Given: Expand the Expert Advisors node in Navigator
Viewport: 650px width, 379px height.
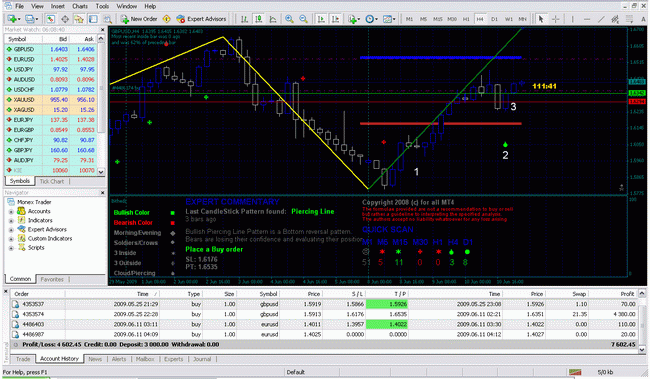Looking at the screenshot, I should click(11, 230).
